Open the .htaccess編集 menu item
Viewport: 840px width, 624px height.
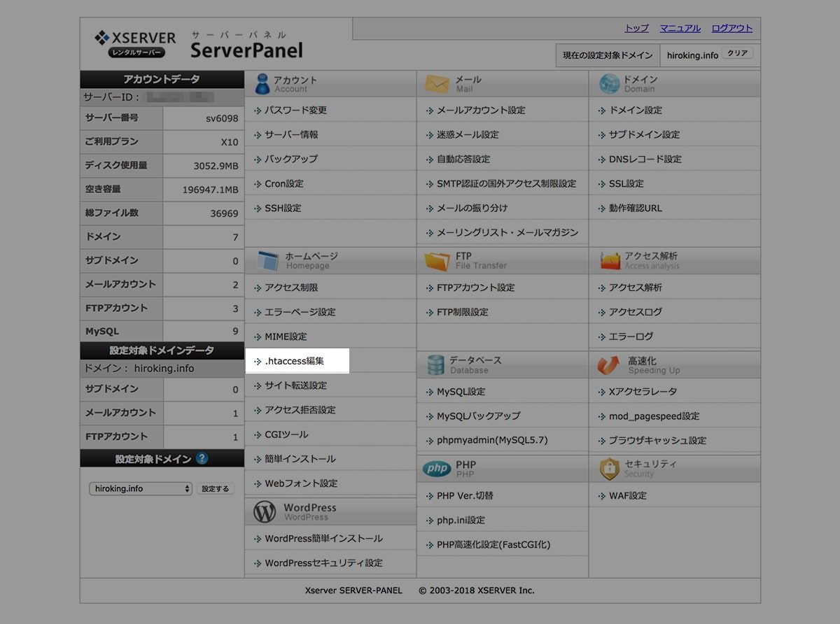[294, 361]
